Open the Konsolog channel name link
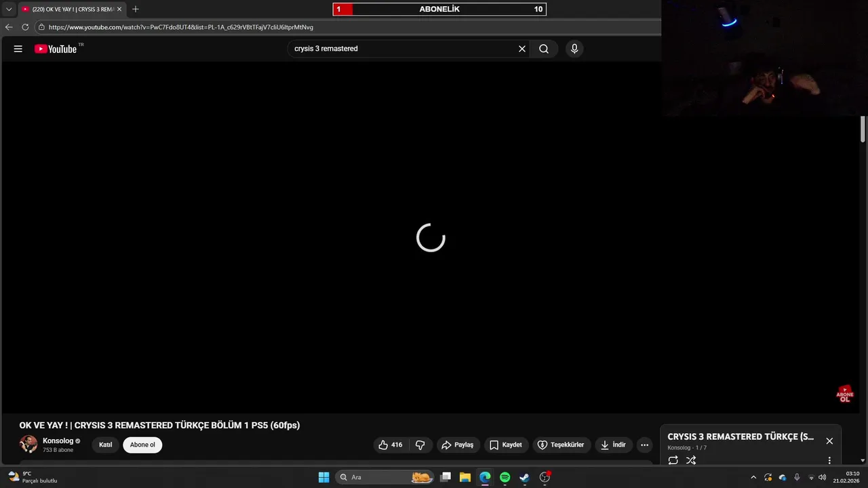Viewport: 868px width, 488px height. [58, 441]
